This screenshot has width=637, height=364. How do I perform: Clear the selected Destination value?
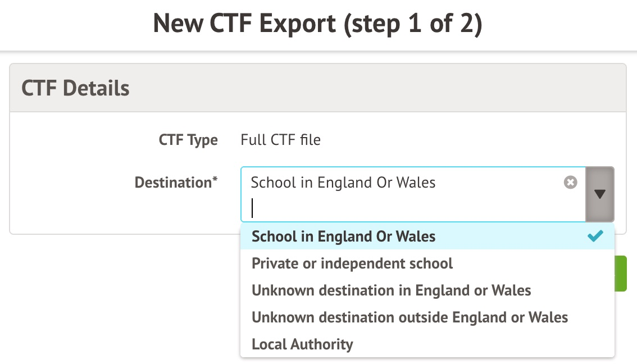click(570, 183)
